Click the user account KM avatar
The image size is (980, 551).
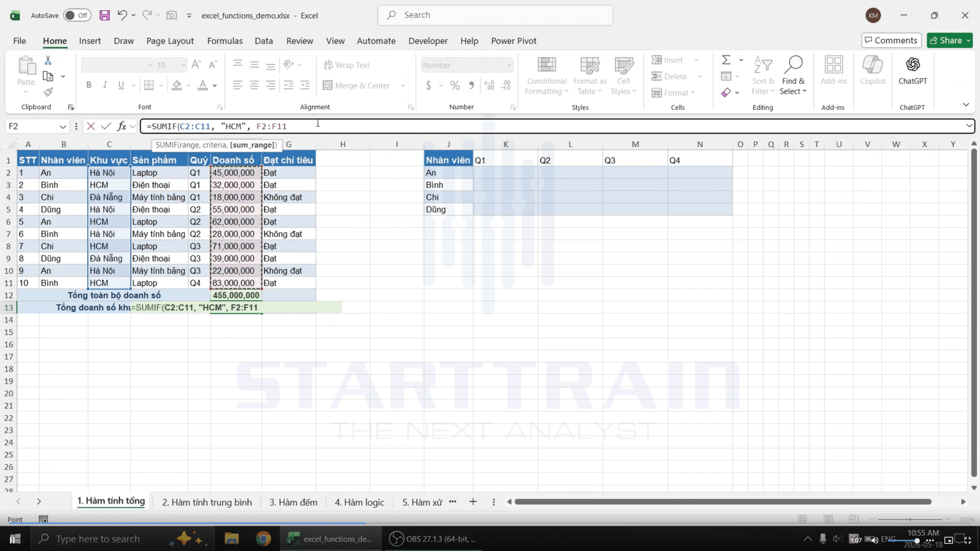[873, 15]
